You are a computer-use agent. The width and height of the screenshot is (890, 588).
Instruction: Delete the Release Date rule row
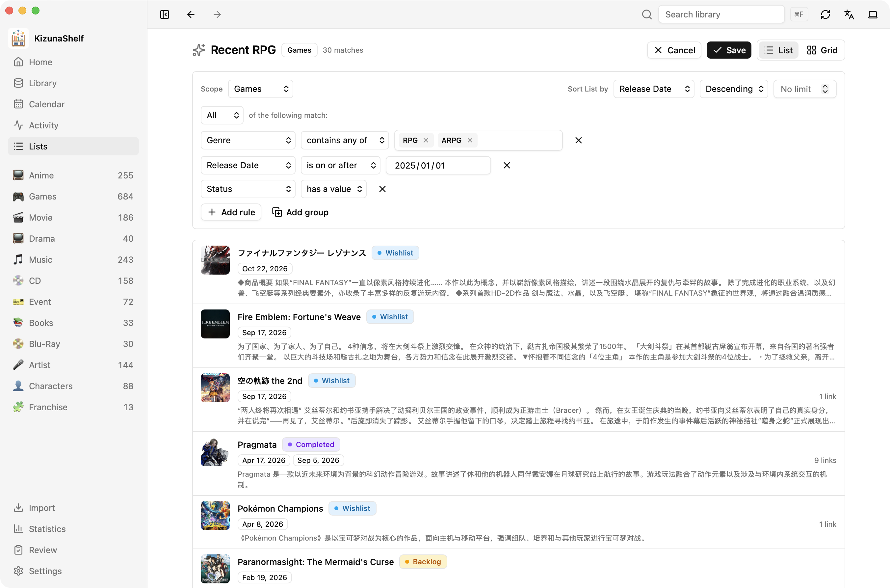pos(507,165)
